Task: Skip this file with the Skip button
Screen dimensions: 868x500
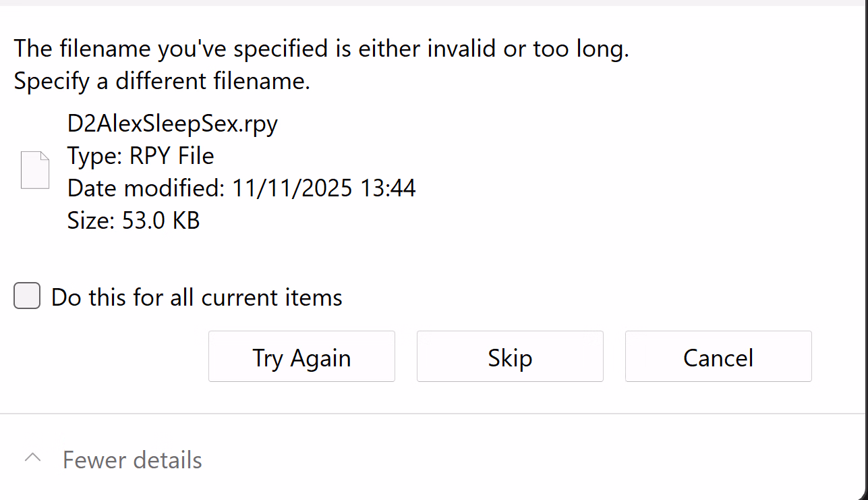Action: [x=510, y=357]
